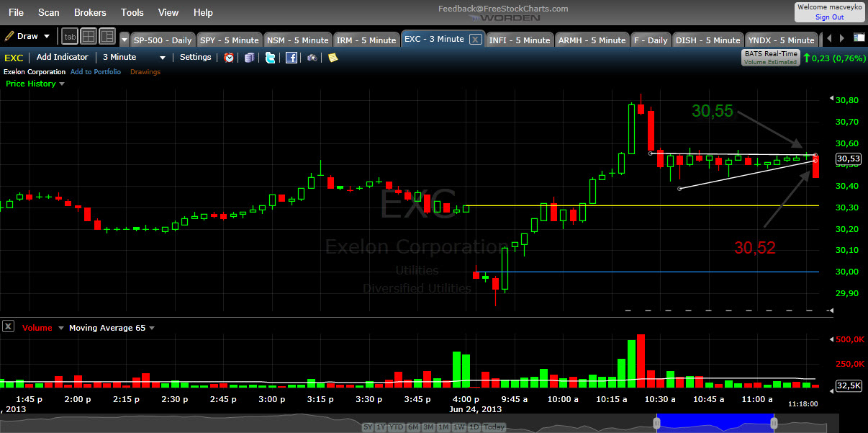Click the Exelon Corporation company name
Viewport: 868px width, 433px height.
tap(35, 72)
